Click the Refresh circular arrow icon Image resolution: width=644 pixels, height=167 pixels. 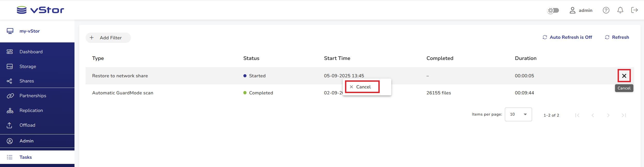point(607,37)
